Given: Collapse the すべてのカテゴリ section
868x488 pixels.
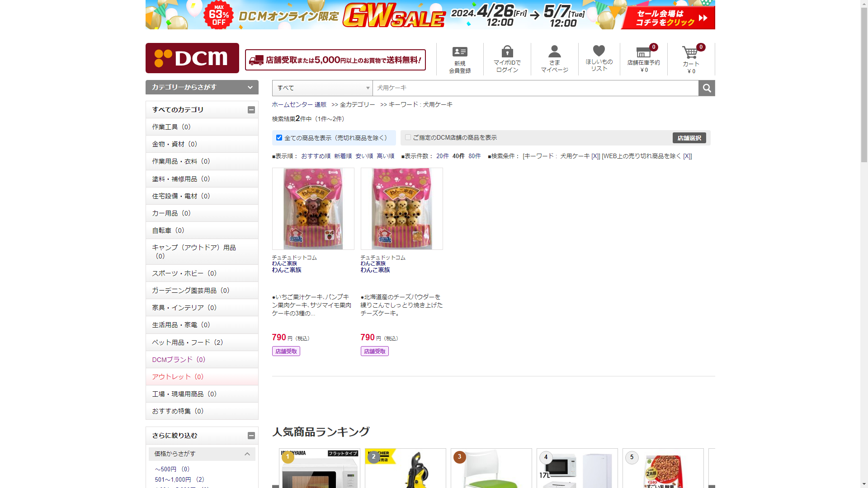Looking at the screenshot, I should [x=251, y=110].
